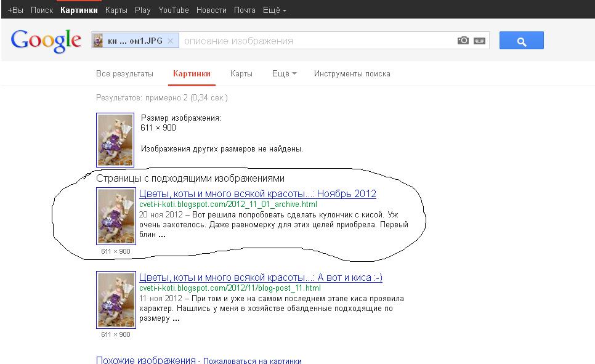This screenshot has height=364, width=595.
Task: Open 'Новости' in the top bar
Action: point(211,10)
